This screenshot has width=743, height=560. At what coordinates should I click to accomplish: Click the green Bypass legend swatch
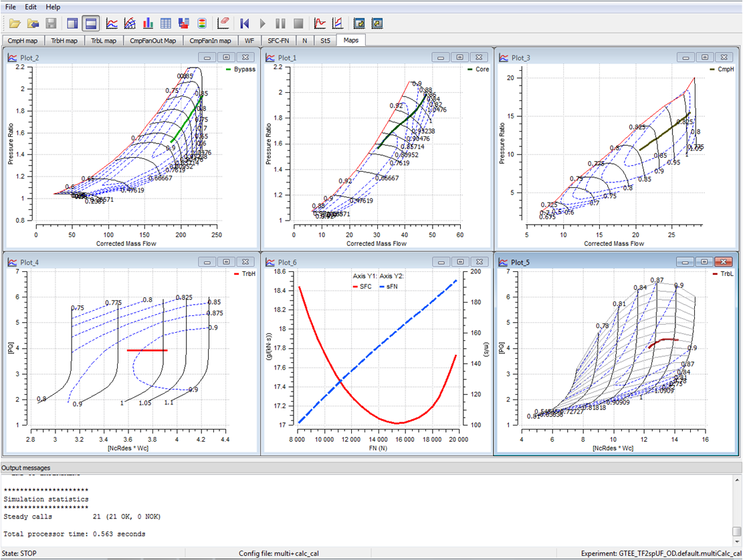tap(227, 69)
